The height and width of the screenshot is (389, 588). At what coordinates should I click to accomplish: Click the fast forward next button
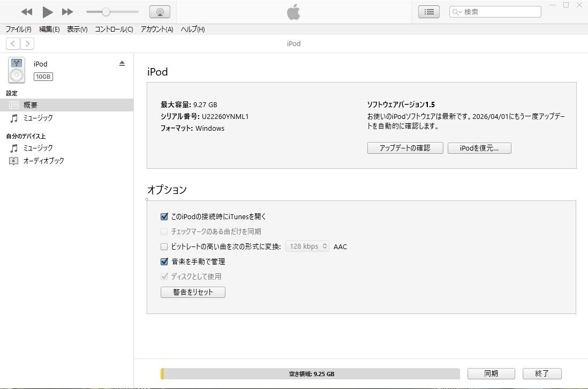(x=67, y=12)
